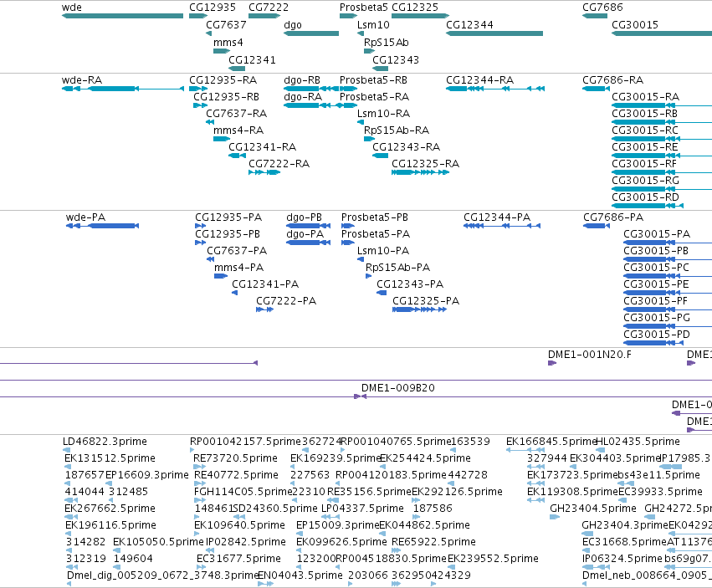Click the Prosbeta5-RB transcript label
This screenshot has width=712, height=588.
point(373,80)
